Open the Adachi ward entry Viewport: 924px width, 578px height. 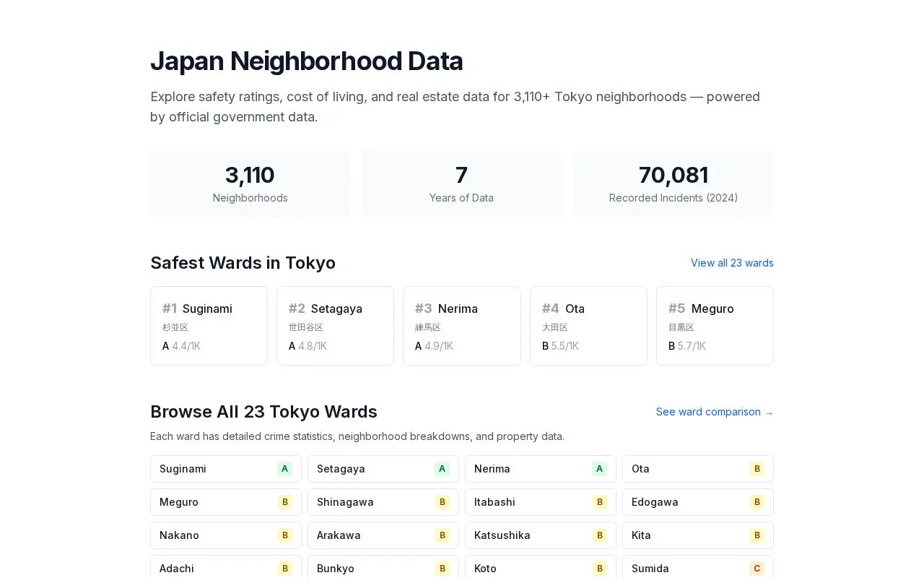click(226, 567)
